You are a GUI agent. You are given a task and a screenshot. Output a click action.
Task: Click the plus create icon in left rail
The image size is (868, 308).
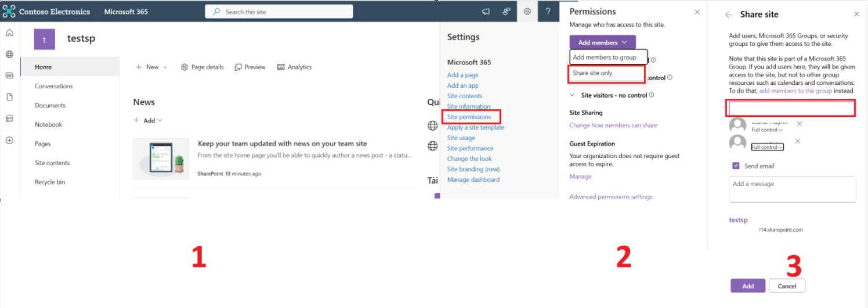9,140
